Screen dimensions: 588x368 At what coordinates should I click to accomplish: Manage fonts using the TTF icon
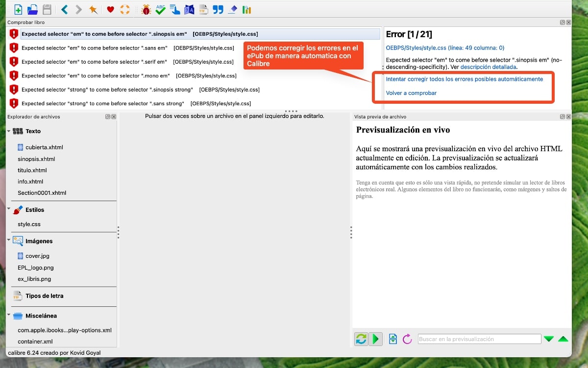point(203,9)
